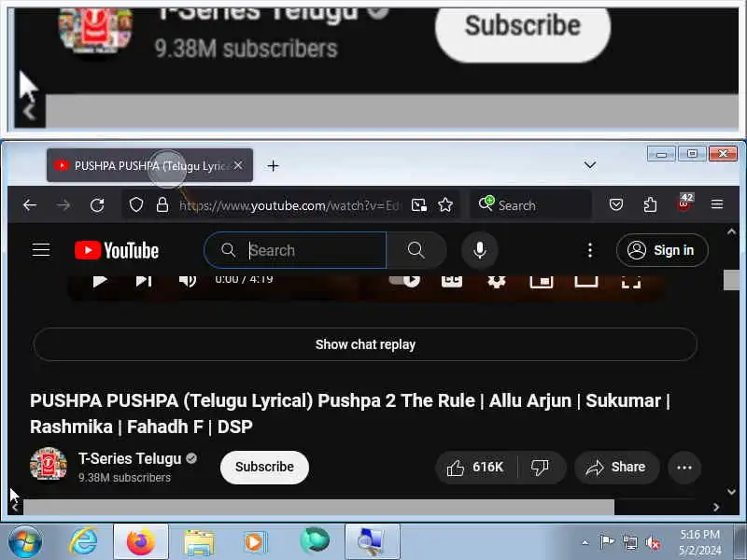Image resolution: width=747 pixels, height=560 pixels.
Task: Open a new tab with plus button
Action: (273, 166)
